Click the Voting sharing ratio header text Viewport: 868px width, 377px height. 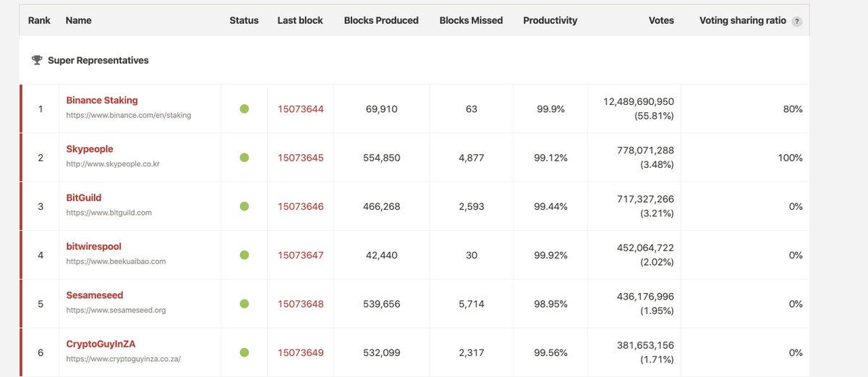pos(743,20)
